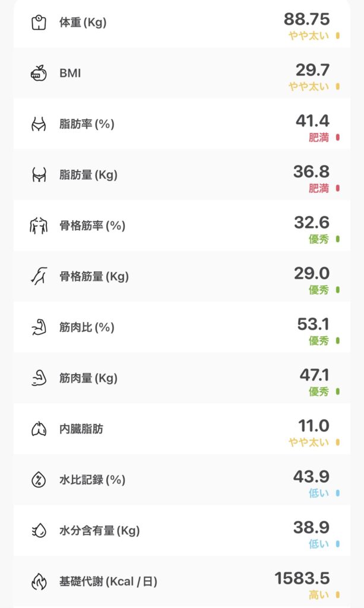Tap the green 優秀 status under 32.6
This screenshot has height=608, width=364.
click(318, 239)
